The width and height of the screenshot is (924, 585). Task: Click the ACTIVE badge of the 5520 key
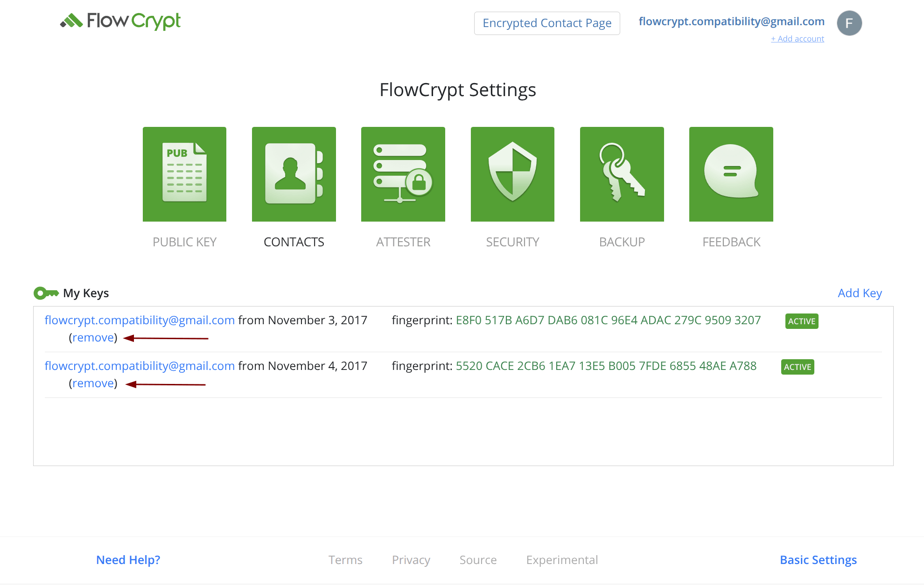[798, 367]
